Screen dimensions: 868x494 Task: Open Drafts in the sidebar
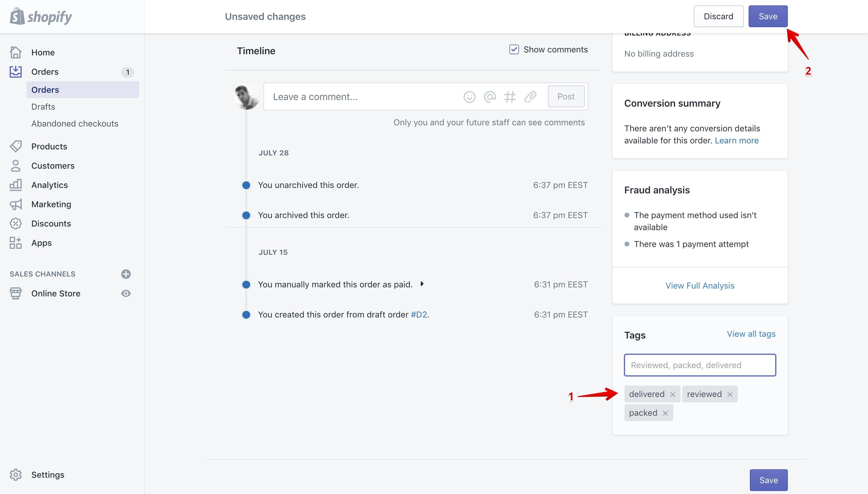[43, 107]
